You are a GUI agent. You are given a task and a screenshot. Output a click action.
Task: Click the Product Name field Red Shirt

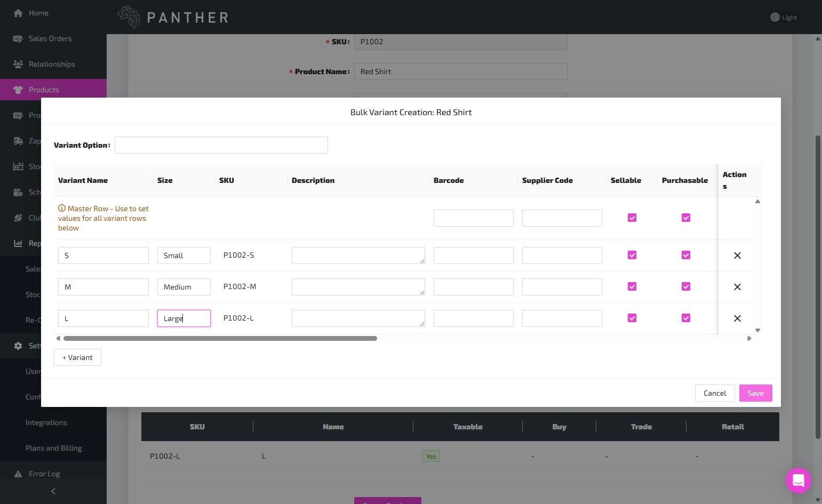pos(461,71)
